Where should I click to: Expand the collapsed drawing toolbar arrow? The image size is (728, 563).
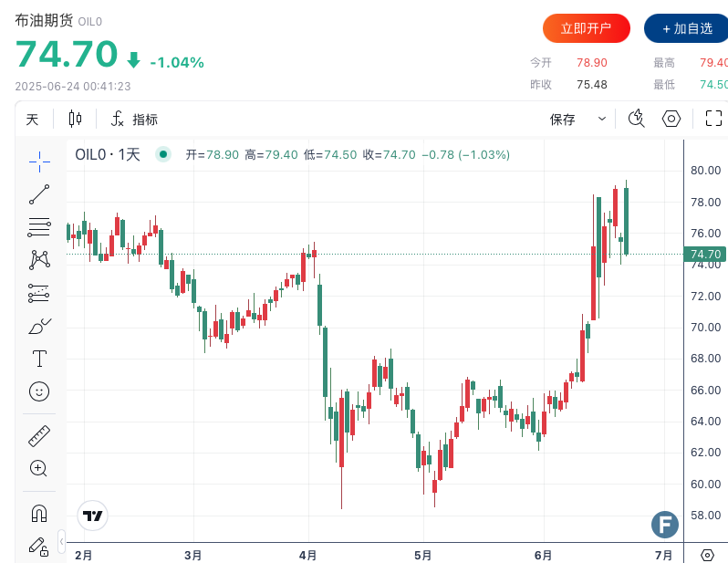61,540
